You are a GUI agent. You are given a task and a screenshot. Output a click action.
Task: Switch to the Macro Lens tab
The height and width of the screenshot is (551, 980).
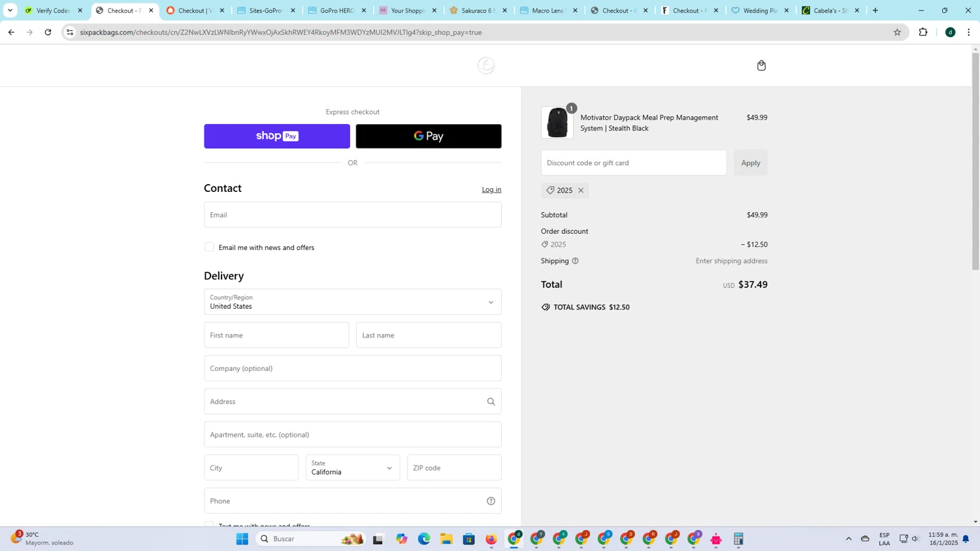pyautogui.click(x=548, y=10)
